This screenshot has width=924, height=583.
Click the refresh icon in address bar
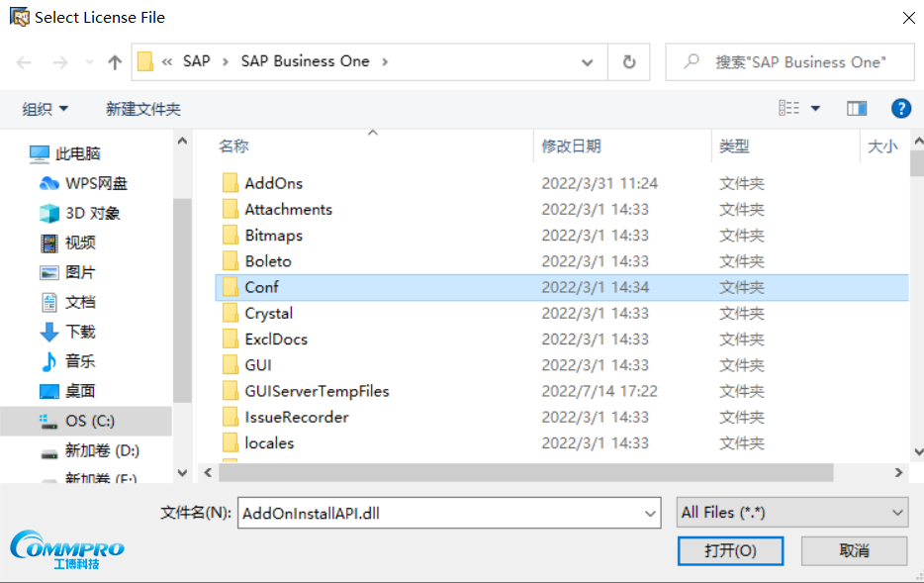[629, 61]
